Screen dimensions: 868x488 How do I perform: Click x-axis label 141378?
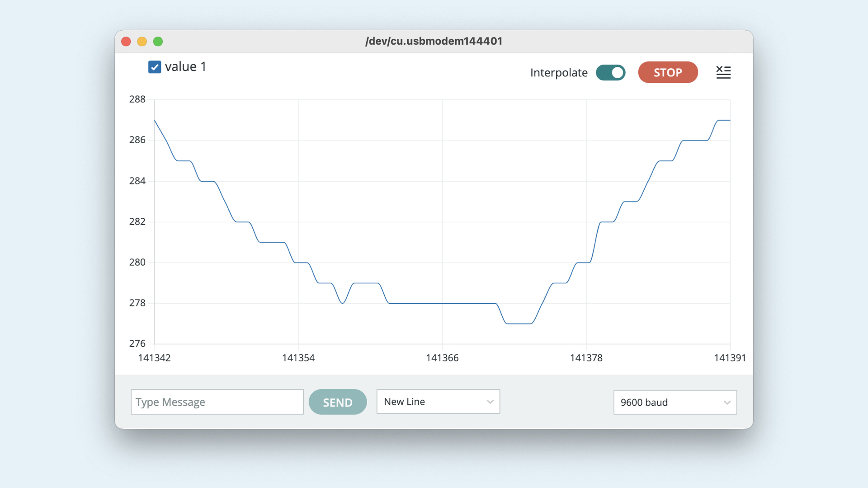pos(586,358)
